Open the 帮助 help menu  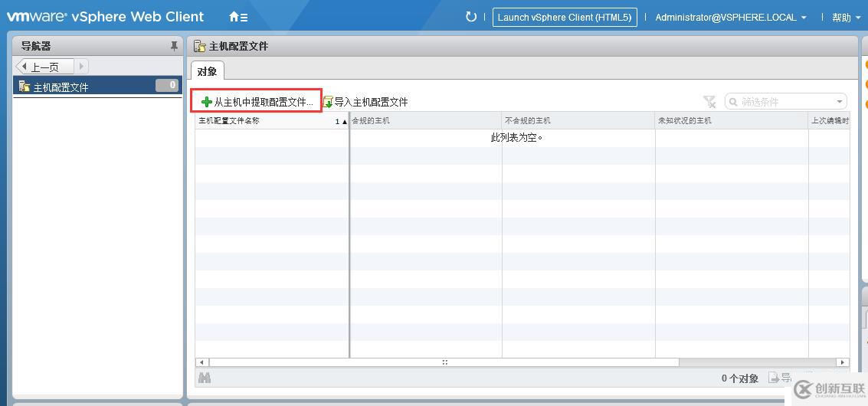click(x=845, y=18)
